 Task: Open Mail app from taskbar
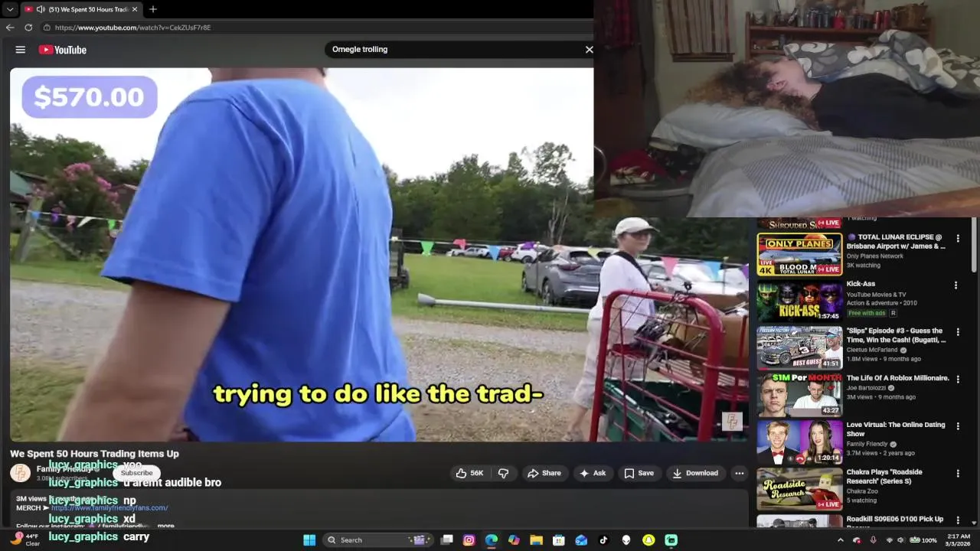(x=581, y=540)
